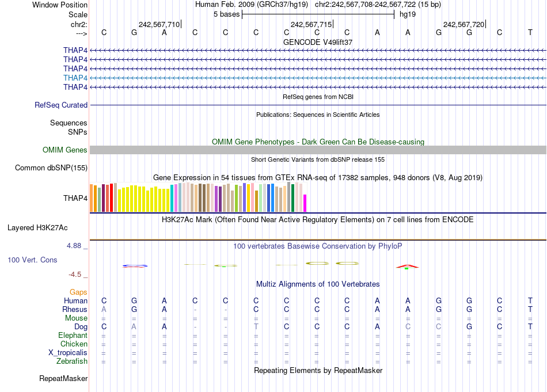The width and height of the screenshot is (547, 392).
Task: Select the X_tropicalis alignment row label
Action: pos(68,353)
